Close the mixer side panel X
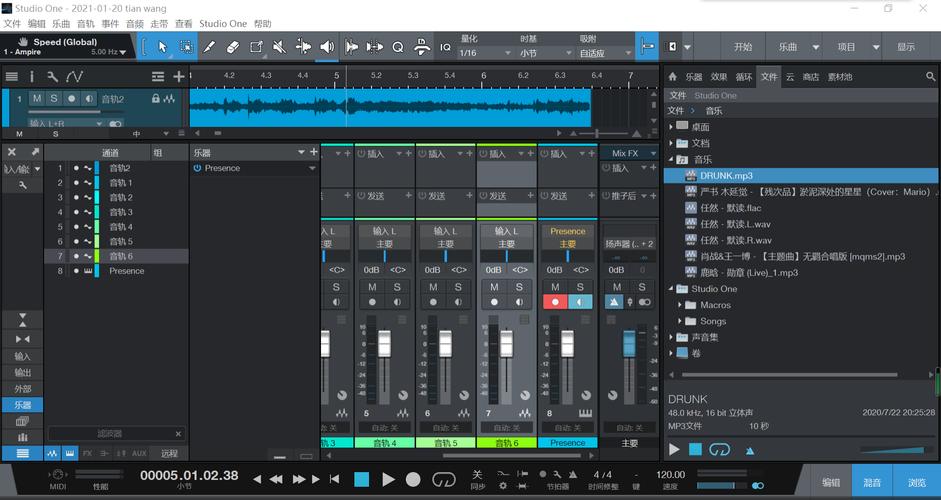 click(x=11, y=152)
